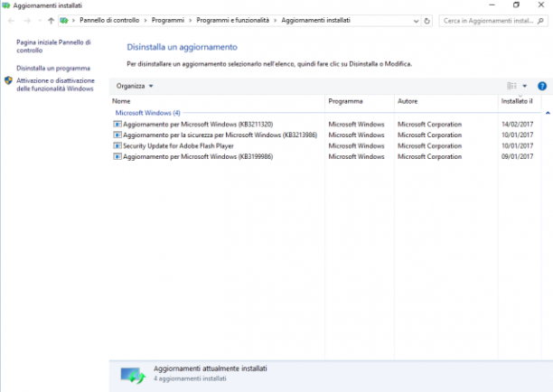The image size is (553, 392).
Task: Click the icon of update KB3211320
Action: [117, 124]
